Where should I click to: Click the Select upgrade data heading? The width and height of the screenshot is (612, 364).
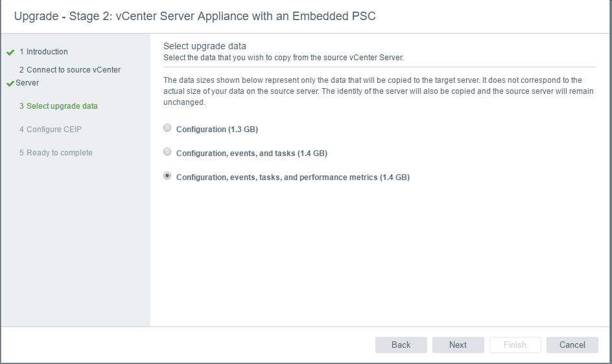tap(205, 46)
